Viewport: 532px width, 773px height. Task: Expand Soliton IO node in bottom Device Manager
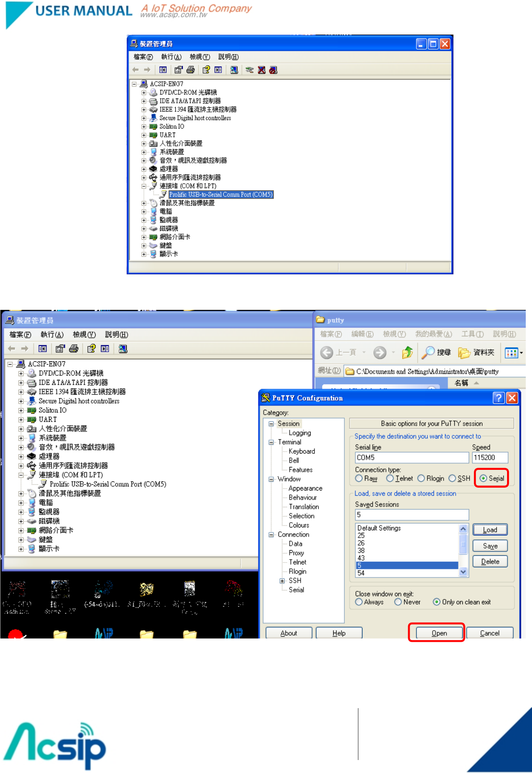(21, 411)
